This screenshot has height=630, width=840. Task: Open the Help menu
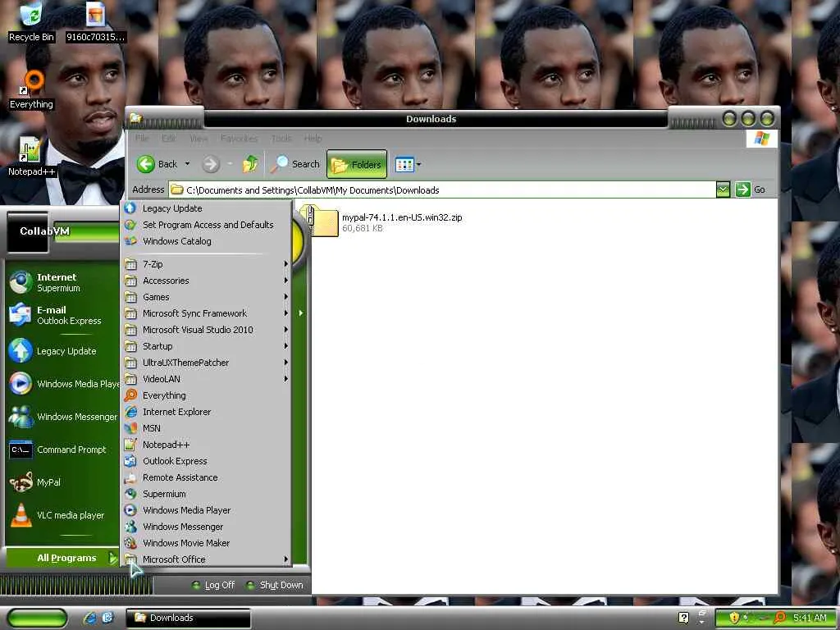point(313,138)
